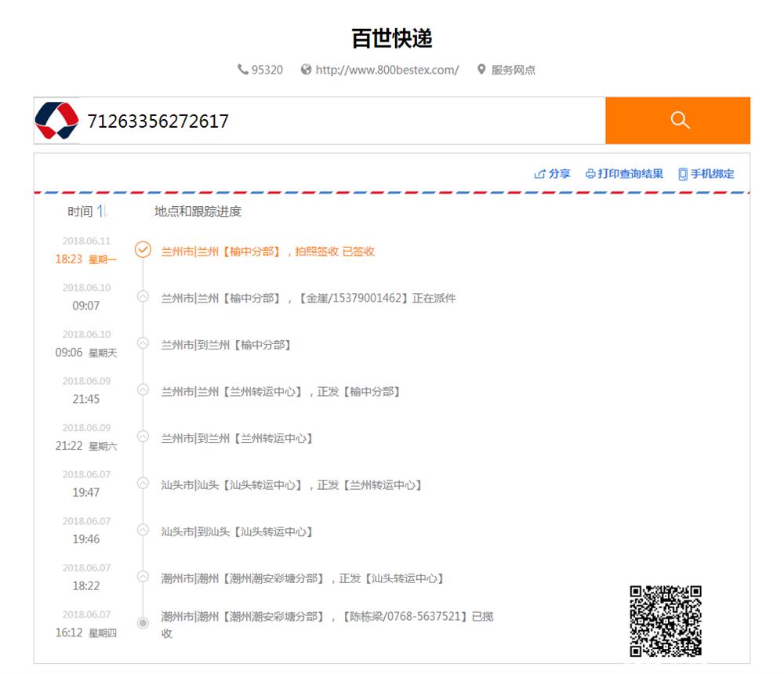
Task: Click the 手机绑定 phone binding link
Action: [712, 173]
